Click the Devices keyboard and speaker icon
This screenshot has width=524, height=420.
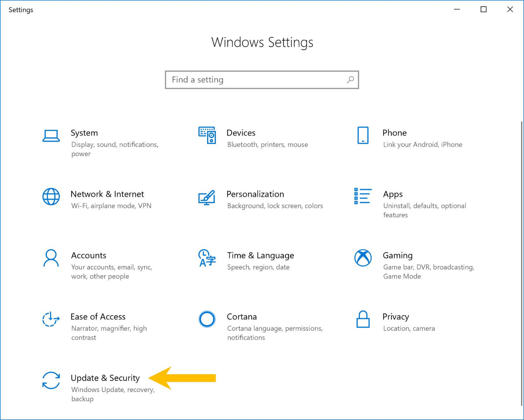[207, 135]
